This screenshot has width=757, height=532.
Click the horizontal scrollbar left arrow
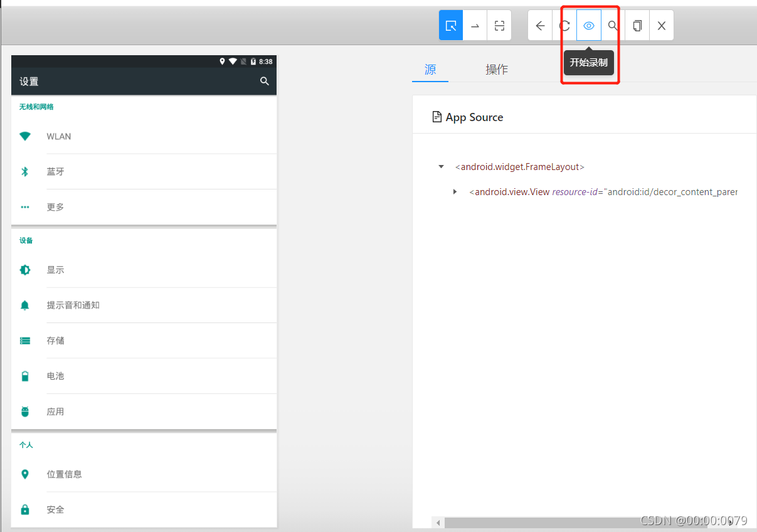438,523
